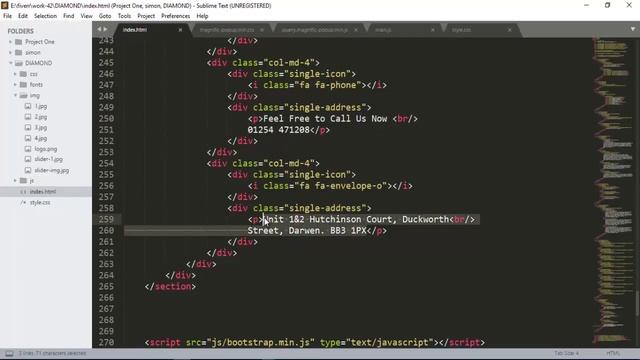Close the main.js tab
The height and width of the screenshot is (360, 640).
433,30
